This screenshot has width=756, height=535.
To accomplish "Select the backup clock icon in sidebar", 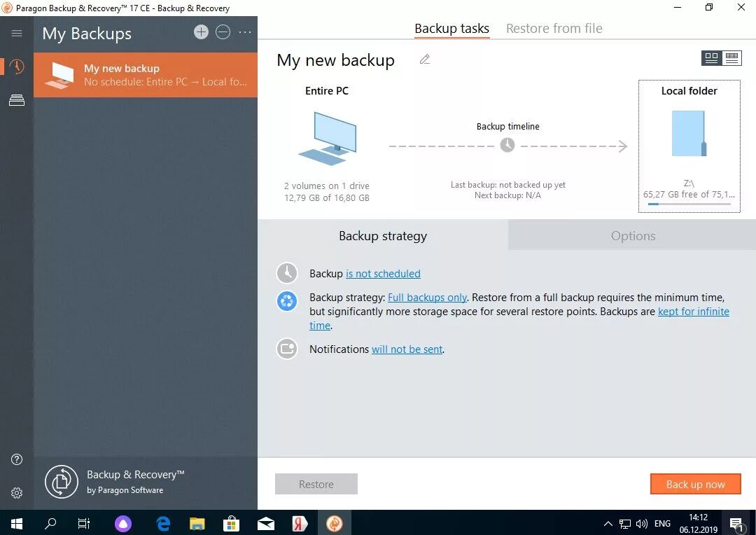I will click(x=17, y=67).
